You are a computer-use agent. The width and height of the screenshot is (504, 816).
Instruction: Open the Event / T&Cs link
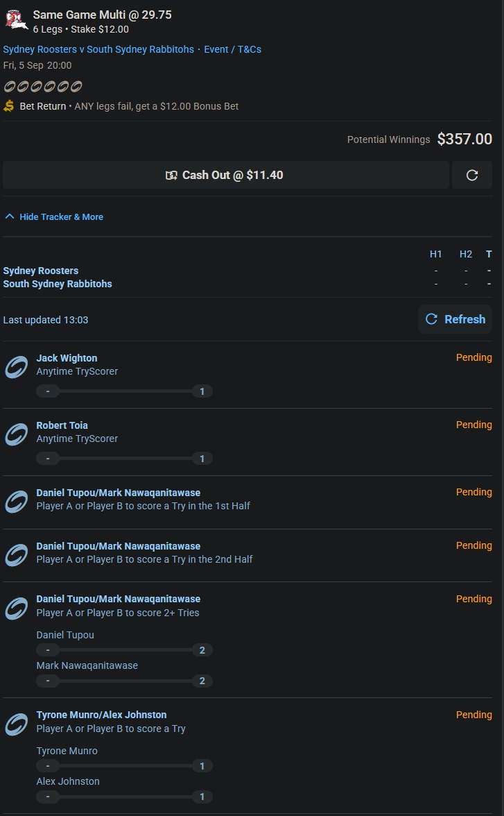[232, 49]
